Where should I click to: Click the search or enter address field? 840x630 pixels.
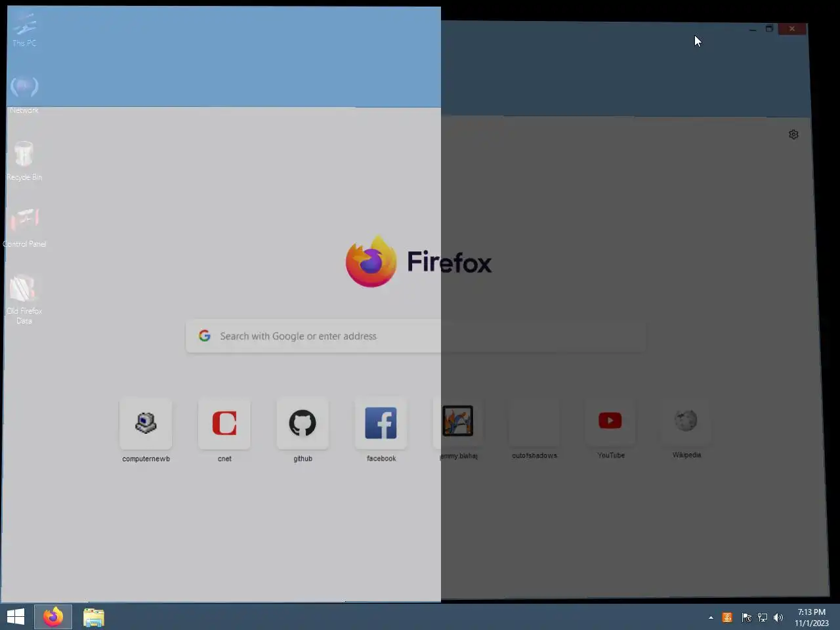[x=415, y=336]
